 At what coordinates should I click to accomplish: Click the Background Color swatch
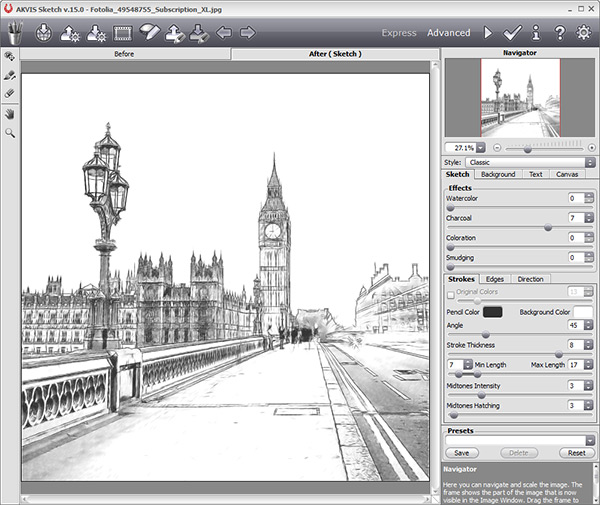click(584, 312)
